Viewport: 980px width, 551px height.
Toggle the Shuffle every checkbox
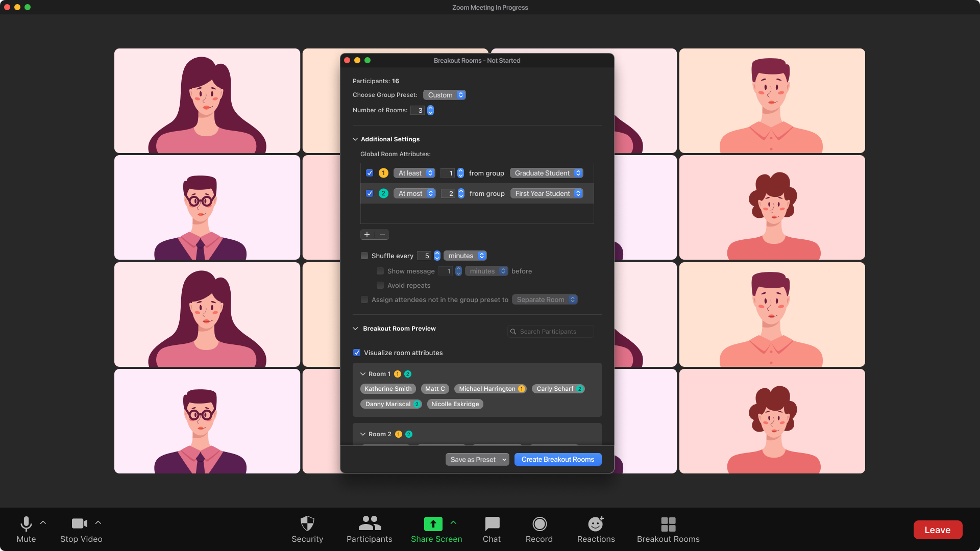pos(364,256)
